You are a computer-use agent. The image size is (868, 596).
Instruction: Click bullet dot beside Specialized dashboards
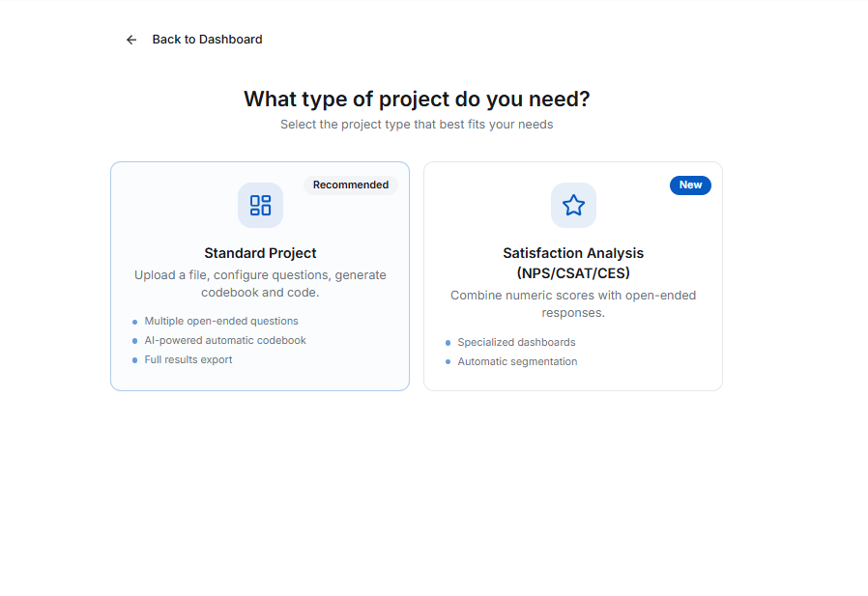(448, 343)
